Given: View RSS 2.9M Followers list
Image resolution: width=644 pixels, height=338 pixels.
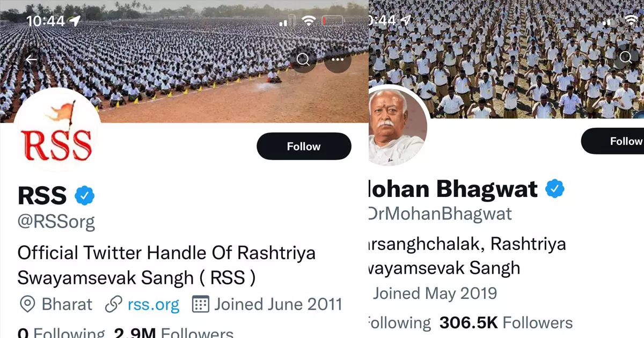Looking at the screenshot, I should [x=174, y=333].
